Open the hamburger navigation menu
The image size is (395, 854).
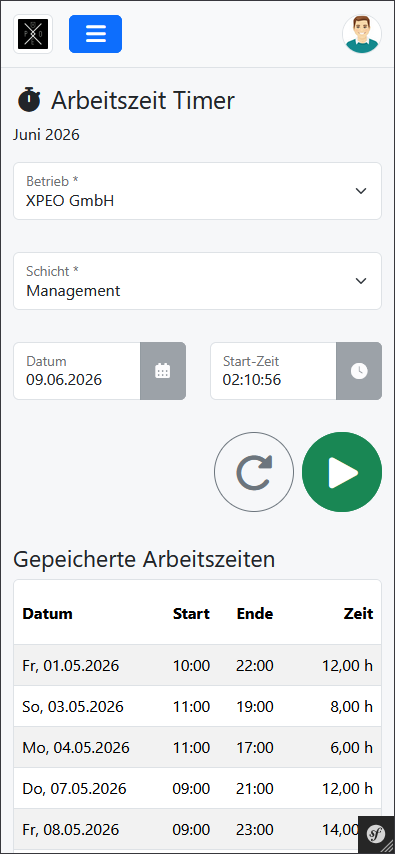(95, 34)
